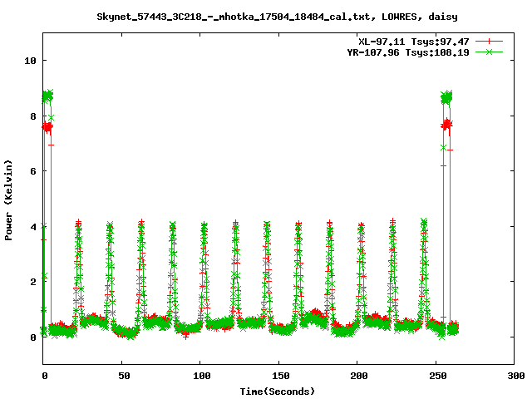Viewport: 532px width, 399px height.
Task: Click x-axis tick label 100
Action: 201,376
